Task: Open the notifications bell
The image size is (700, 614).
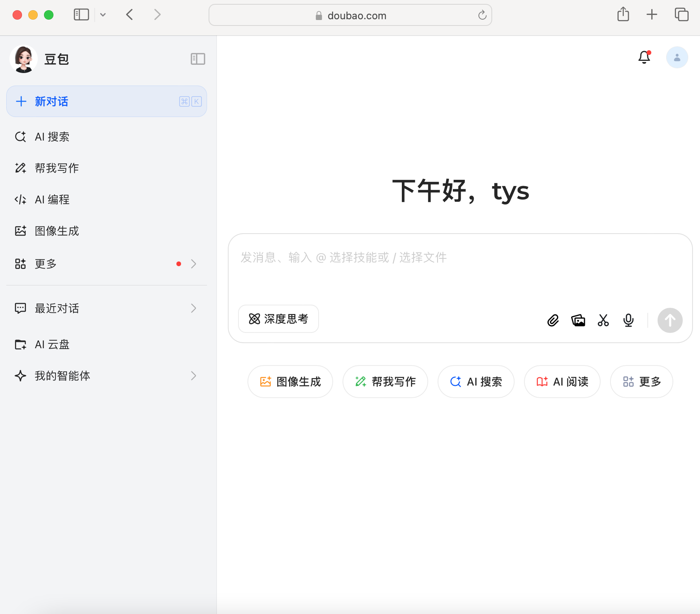Action: [644, 57]
